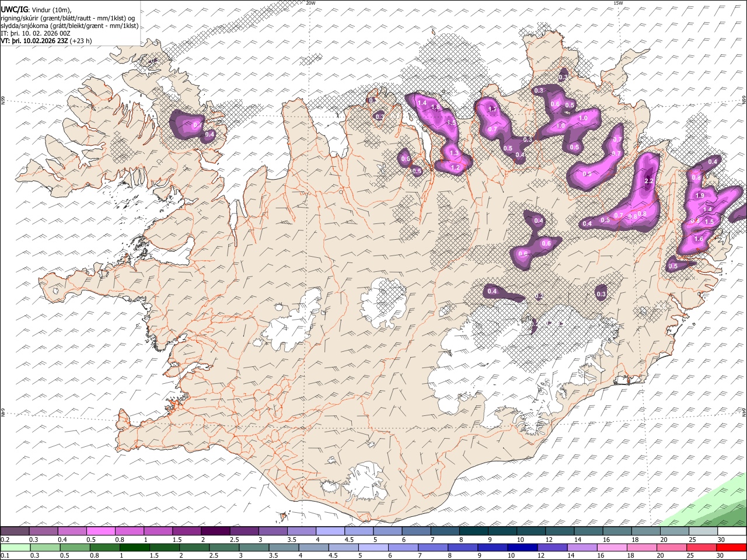Click upper scale white swatch starting at 30
Screen dimensions: 747x560
point(732,531)
